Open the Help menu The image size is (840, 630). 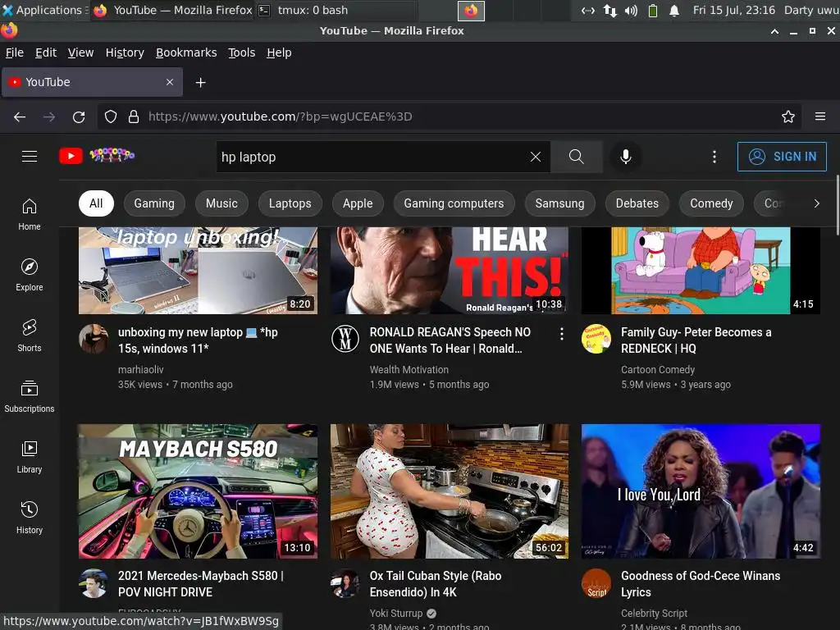(x=279, y=52)
